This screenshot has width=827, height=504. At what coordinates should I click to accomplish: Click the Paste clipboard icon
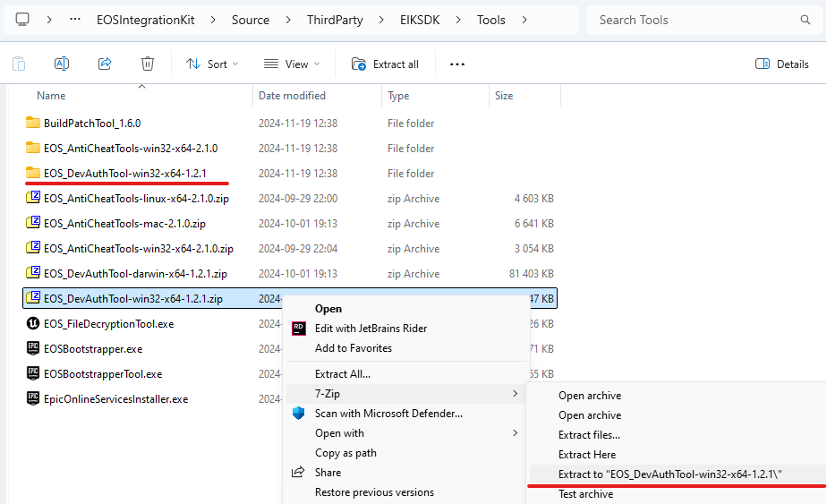coord(19,64)
